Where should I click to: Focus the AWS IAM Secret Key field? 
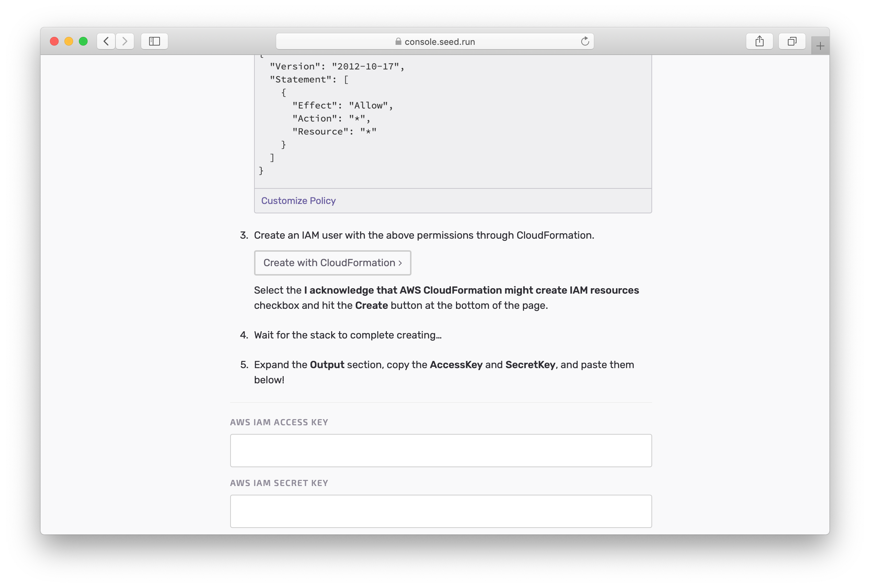[441, 511]
